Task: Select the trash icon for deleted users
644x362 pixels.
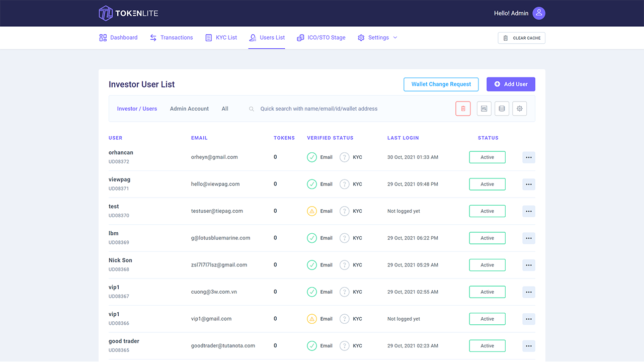Action: 463,109
